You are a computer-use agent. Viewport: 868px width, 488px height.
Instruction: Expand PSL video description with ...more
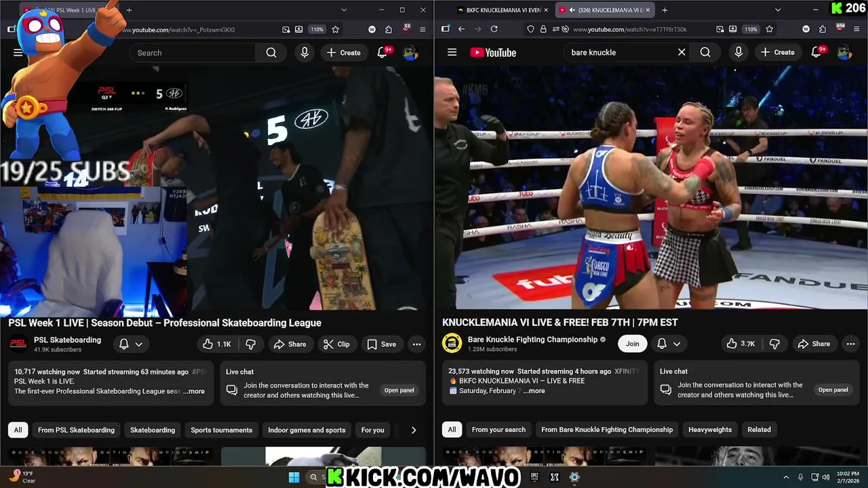click(x=194, y=391)
